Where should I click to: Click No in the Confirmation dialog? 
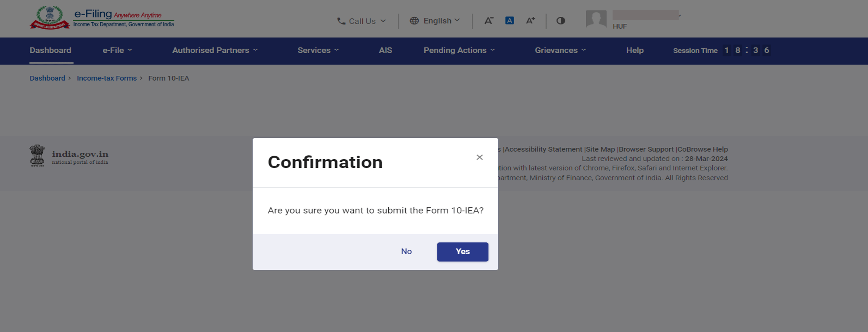(406, 251)
